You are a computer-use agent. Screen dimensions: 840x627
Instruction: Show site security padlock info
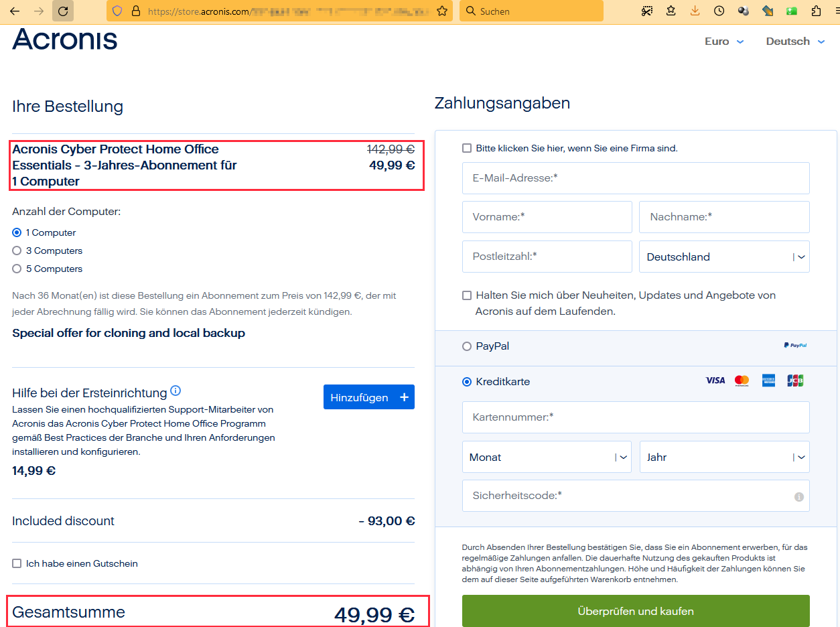coord(136,11)
